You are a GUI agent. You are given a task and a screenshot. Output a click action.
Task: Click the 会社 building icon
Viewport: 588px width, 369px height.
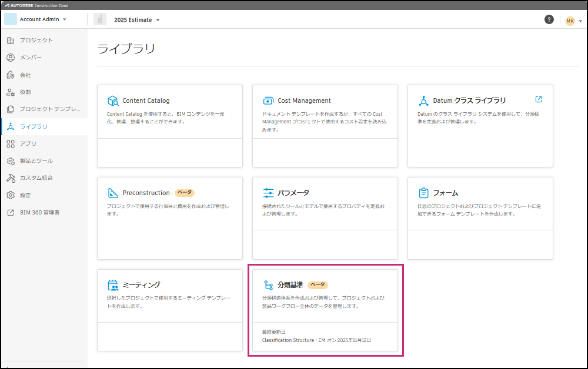[11, 75]
